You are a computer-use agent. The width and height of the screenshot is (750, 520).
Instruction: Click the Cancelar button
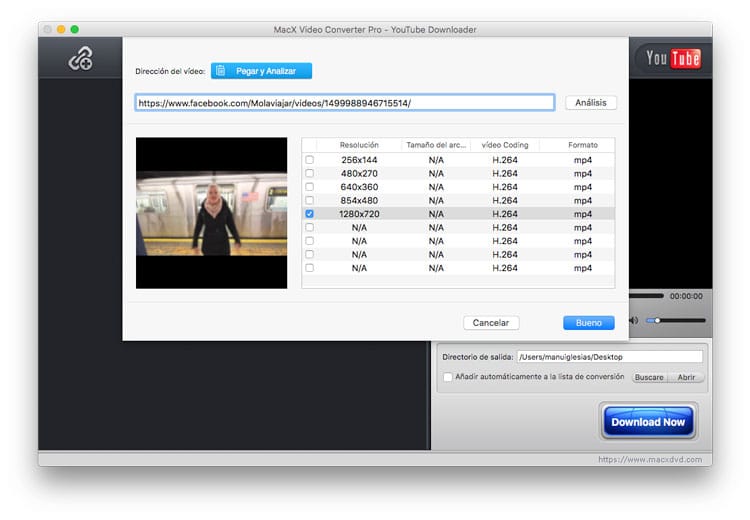point(491,323)
